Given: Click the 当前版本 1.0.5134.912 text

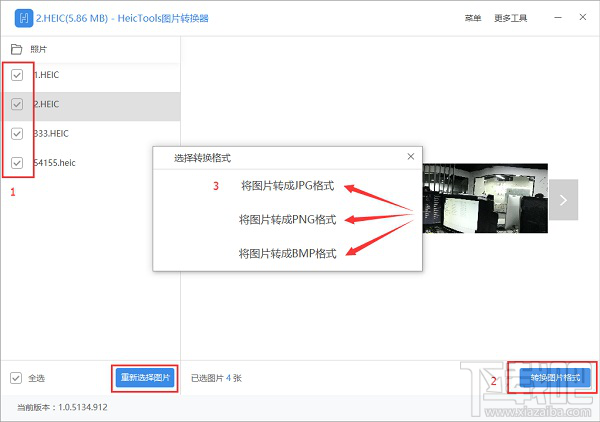Looking at the screenshot, I should pos(62,407).
